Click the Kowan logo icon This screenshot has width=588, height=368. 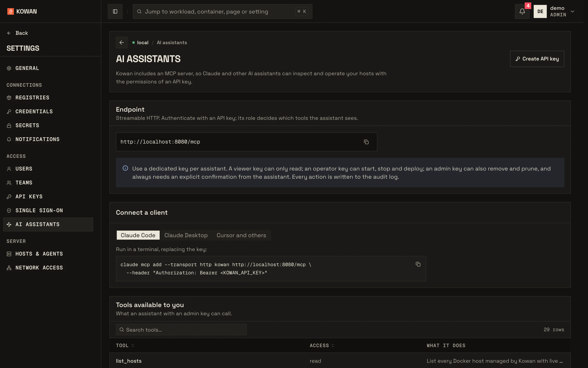pos(10,11)
